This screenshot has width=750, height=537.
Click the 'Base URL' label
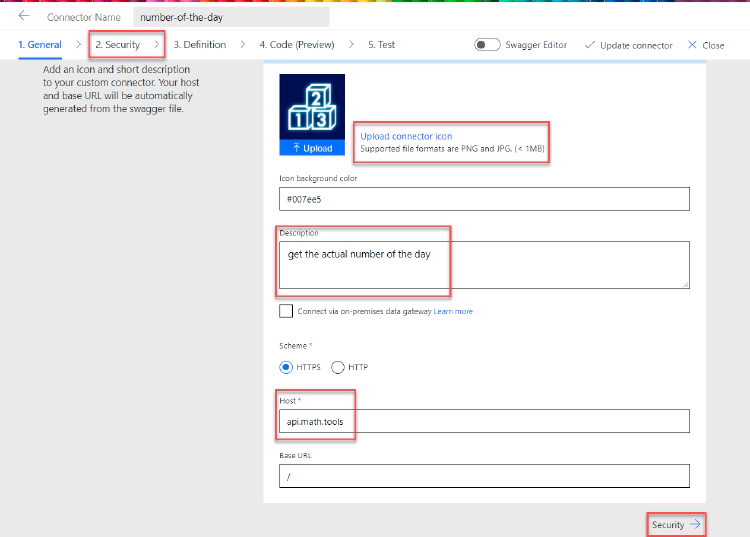tap(295, 455)
